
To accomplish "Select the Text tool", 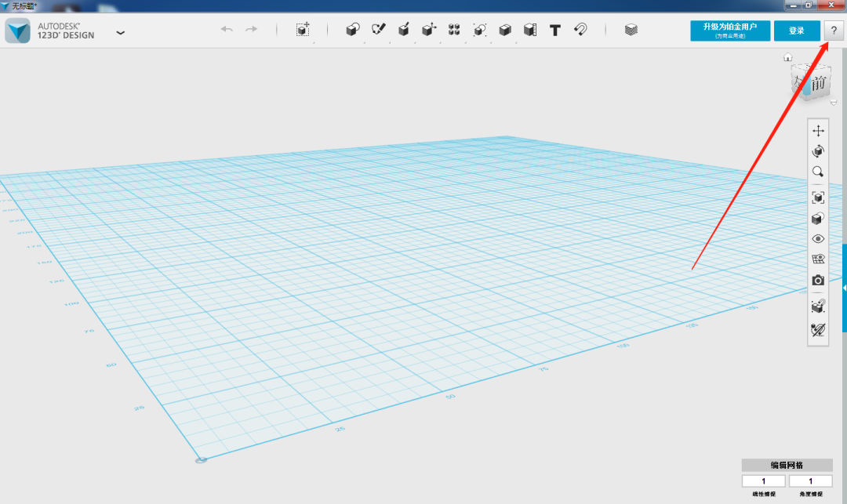I will (x=554, y=31).
